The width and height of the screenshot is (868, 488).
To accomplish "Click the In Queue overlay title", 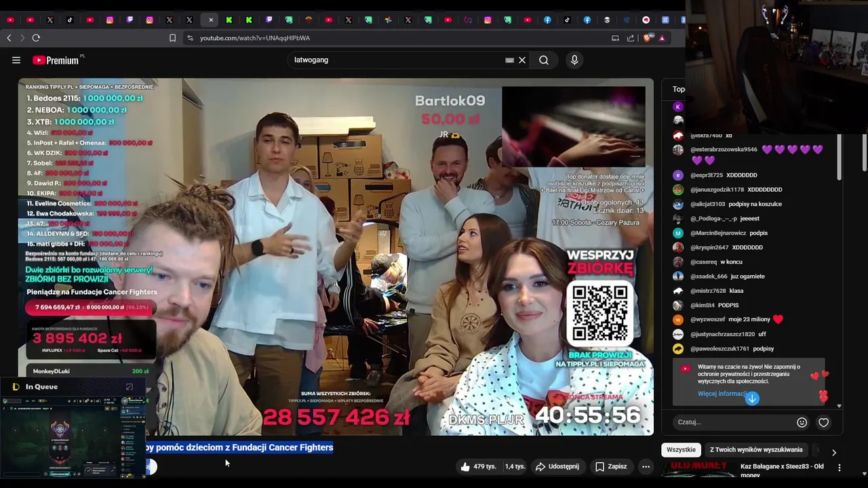I will pyautogui.click(x=41, y=387).
